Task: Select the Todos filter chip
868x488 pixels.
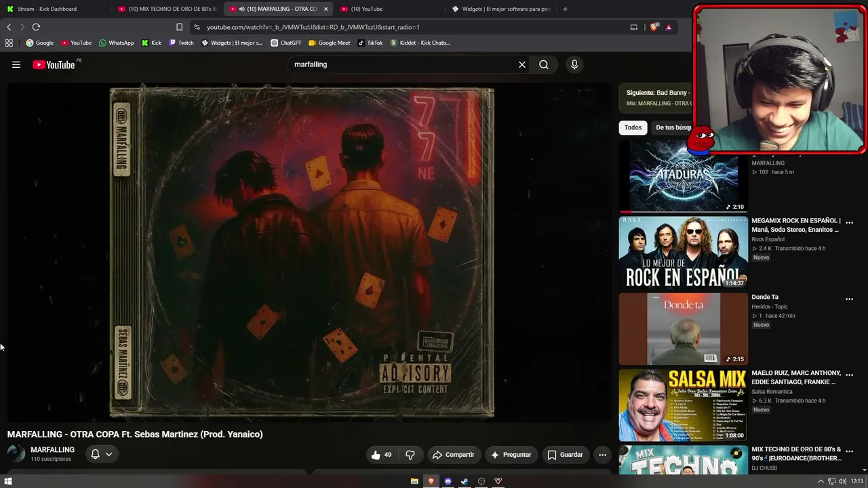Action: [x=633, y=127]
